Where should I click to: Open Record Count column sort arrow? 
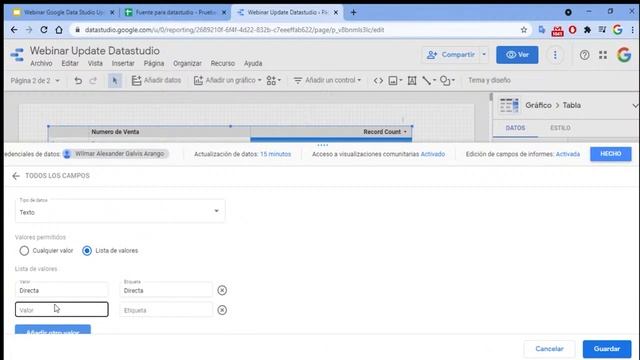click(405, 132)
